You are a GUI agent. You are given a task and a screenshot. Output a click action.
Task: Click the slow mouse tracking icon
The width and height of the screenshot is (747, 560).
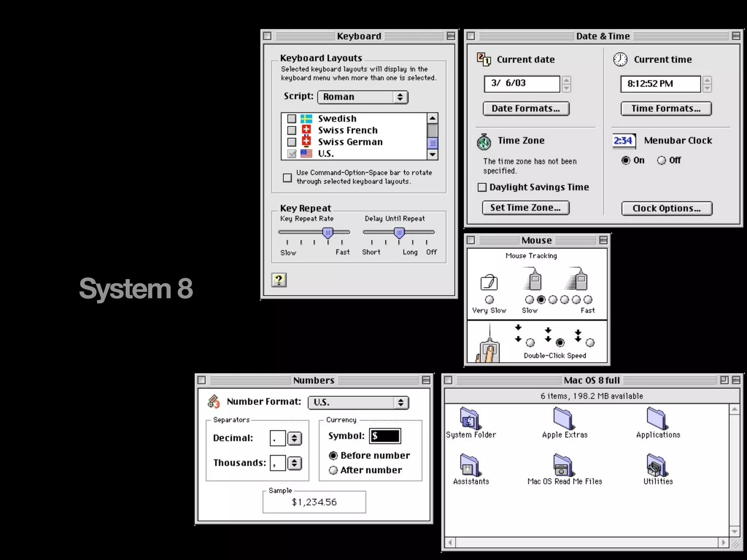pyautogui.click(x=533, y=279)
